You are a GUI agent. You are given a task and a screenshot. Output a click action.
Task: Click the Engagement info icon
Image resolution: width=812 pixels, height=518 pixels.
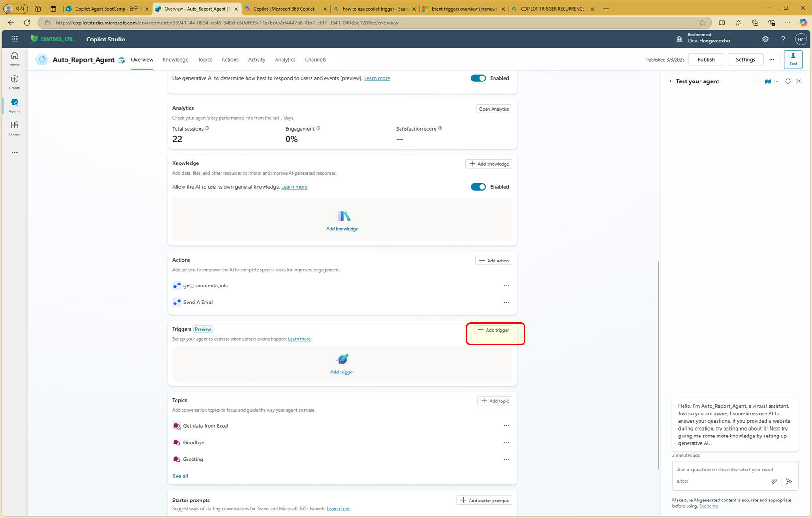[x=318, y=128]
